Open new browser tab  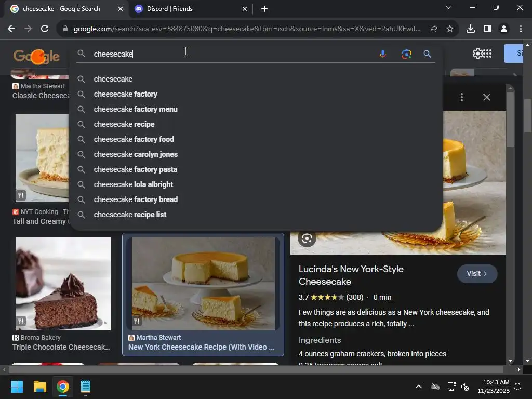(264, 9)
